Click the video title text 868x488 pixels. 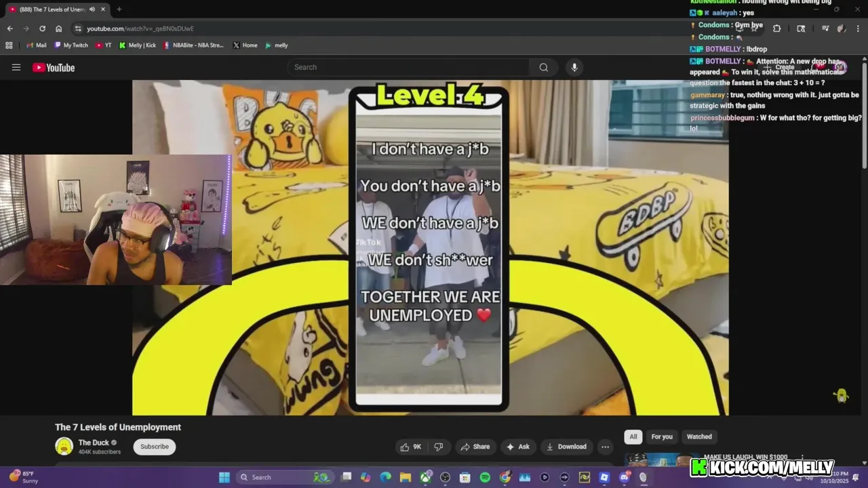click(x=118, y=427)
